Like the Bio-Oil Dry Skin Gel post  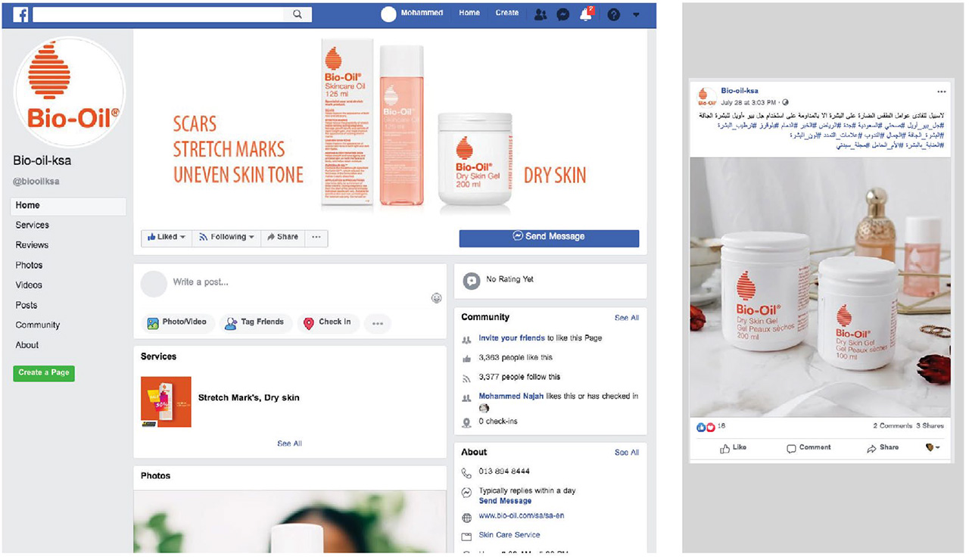click(733, 447)
